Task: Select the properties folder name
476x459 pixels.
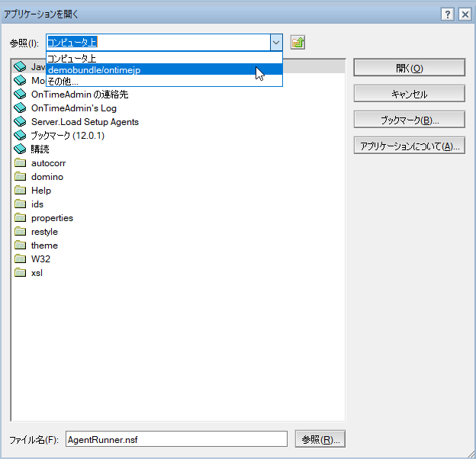Action: (52, 218)
